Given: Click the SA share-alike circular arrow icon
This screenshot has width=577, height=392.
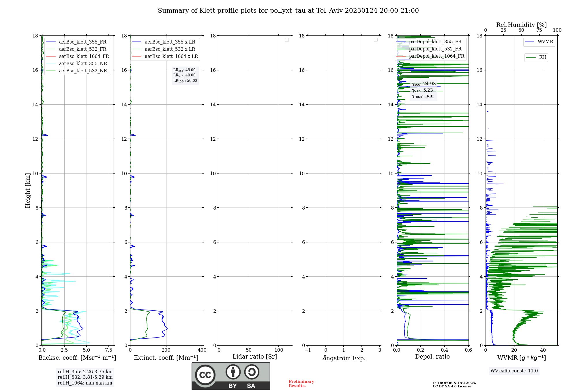Looking at the screenshot, I should (252, 372).
